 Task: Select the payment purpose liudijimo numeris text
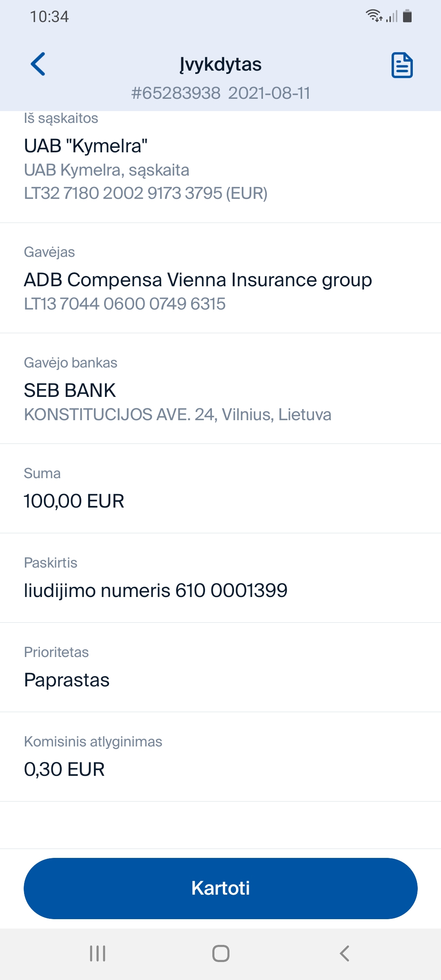click(156, 590)
